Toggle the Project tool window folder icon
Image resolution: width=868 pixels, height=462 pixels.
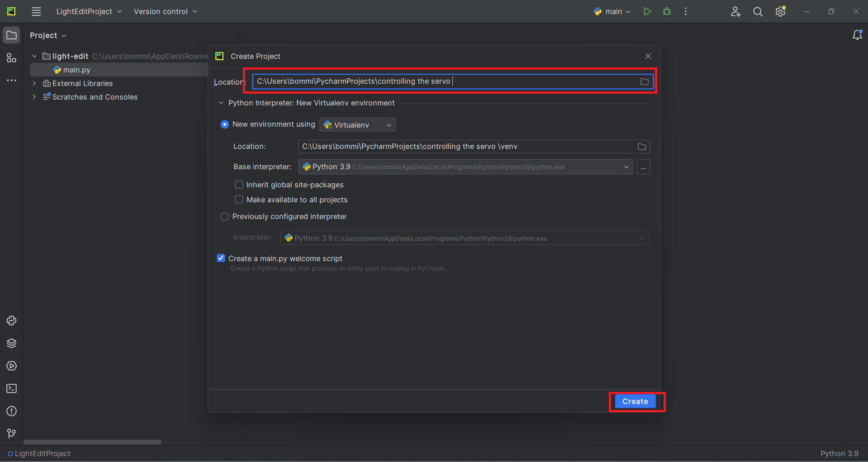[11, 35]
